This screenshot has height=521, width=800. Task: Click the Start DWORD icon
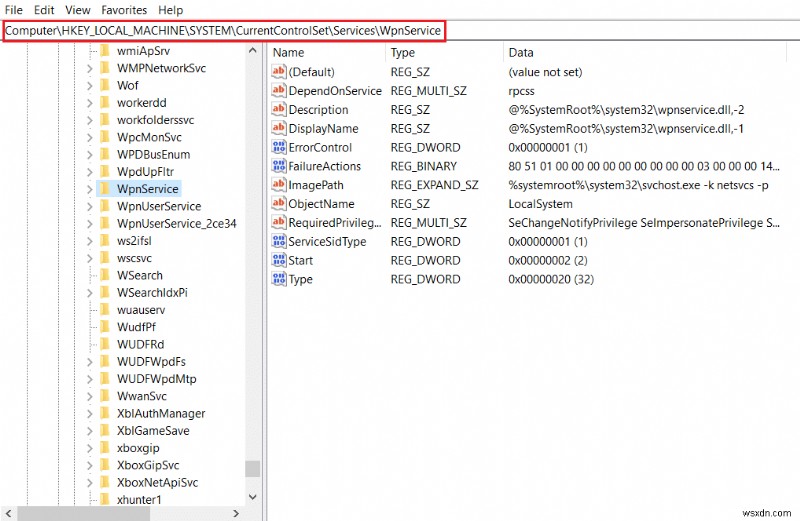[x=279, y=260]
